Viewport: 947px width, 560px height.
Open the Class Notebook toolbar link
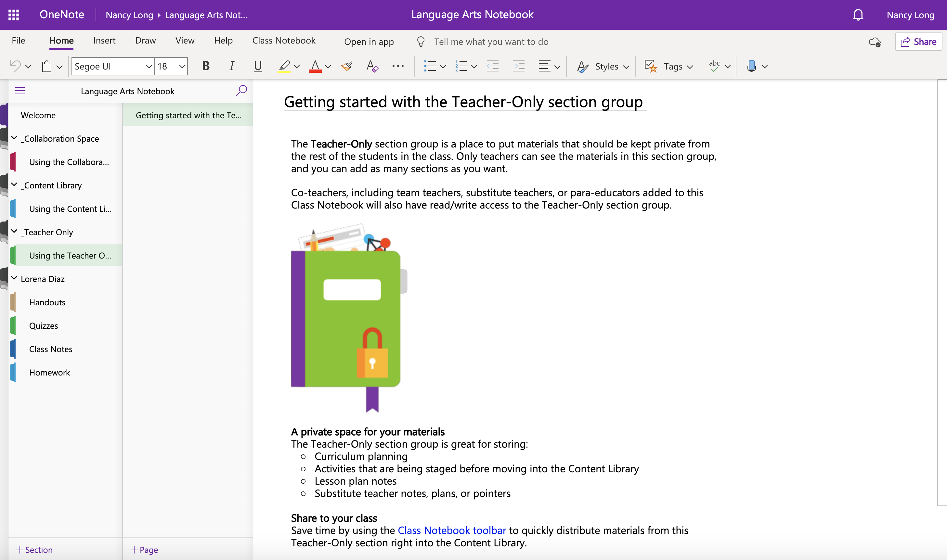click(x=451, y=530)
